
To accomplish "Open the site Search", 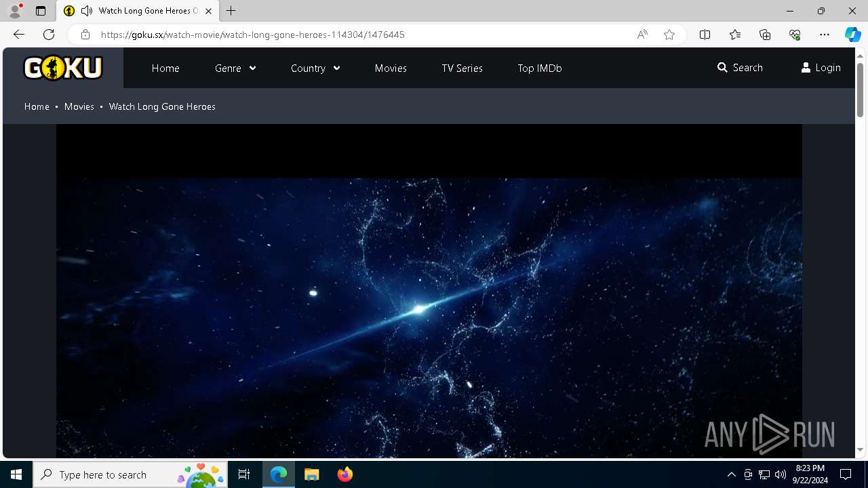I will (740, 68).
